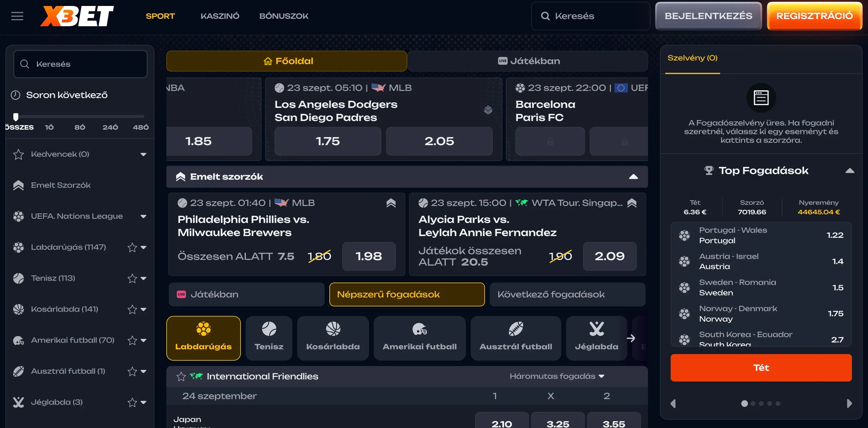Expand Tenisz (113) submenu arrow

144,278
